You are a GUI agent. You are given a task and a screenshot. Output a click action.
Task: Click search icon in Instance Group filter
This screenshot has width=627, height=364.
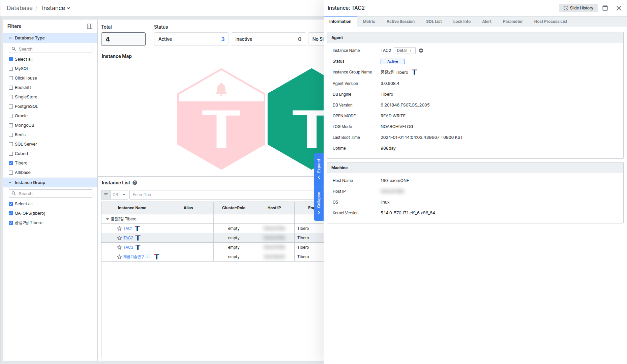click(14, 193)
